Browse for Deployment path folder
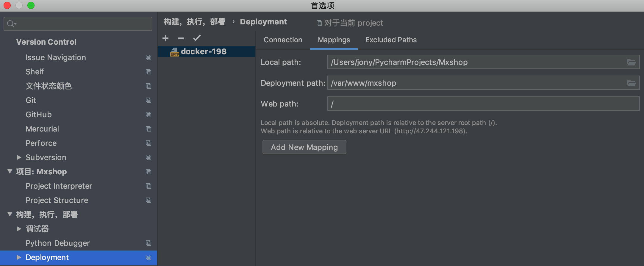This screenshot has height=266, width=644. (x=631, y=83)
